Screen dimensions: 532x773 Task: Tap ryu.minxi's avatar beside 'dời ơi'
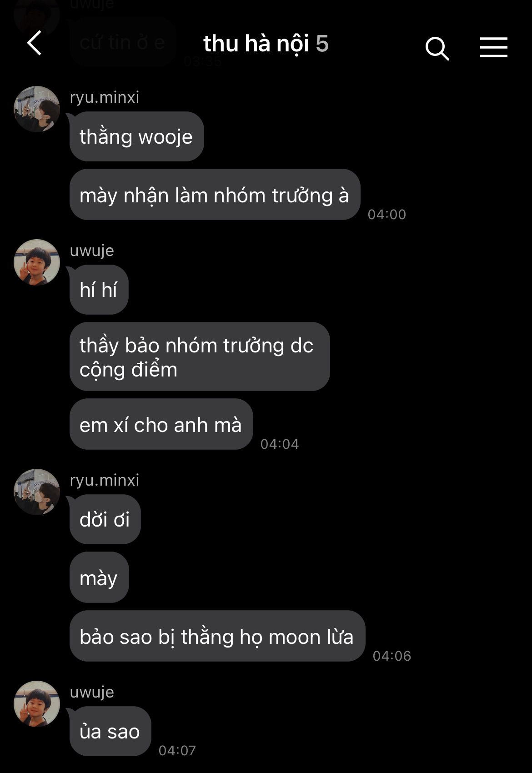point(37,492)
